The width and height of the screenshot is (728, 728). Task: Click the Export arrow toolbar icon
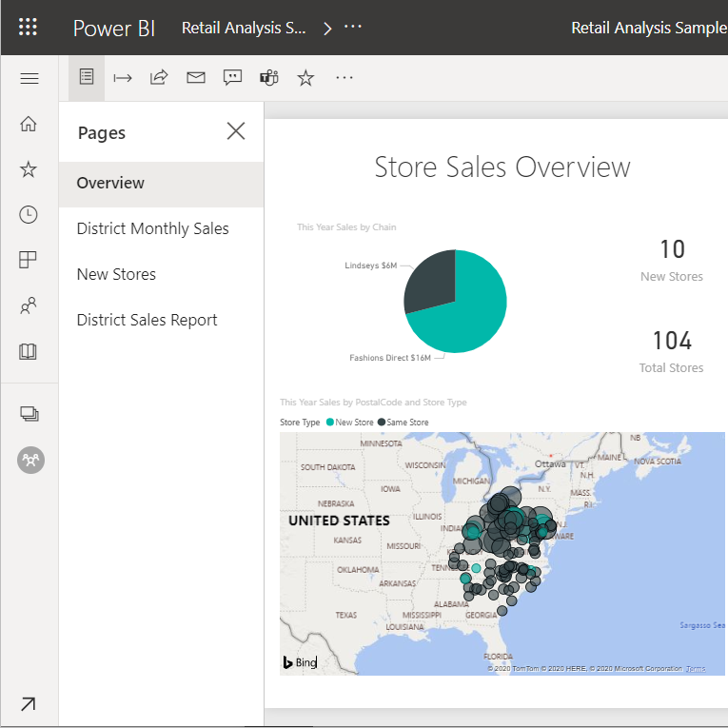pyautogui.click(x=123, y=78)
